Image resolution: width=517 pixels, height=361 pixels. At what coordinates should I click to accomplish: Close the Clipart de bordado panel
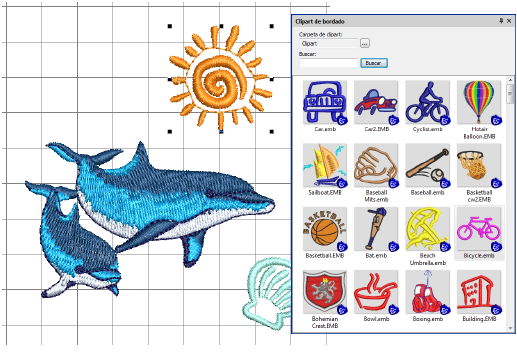pos(509,21)
